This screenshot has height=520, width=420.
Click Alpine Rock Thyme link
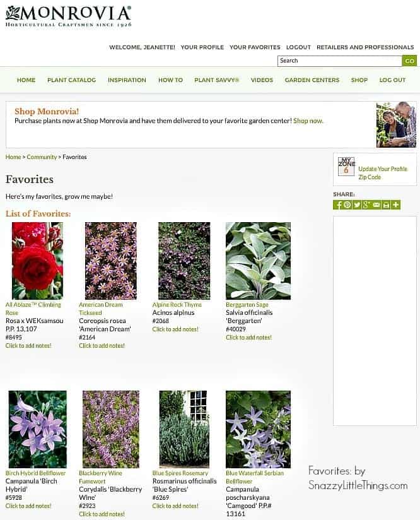(x=177, y=304)
